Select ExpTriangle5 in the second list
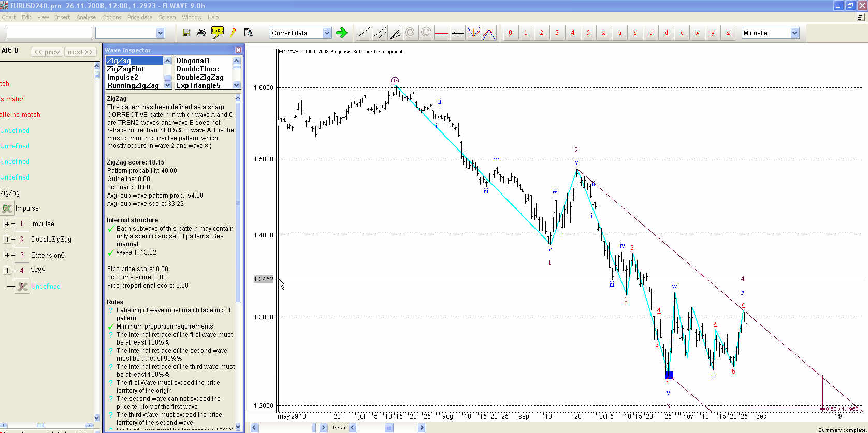 point(204,85)
